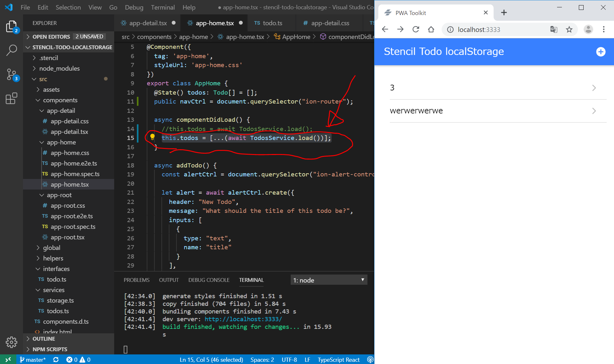Open the Debug menu
The height and width of the screenshot is (364, 614).
[134, 7]
